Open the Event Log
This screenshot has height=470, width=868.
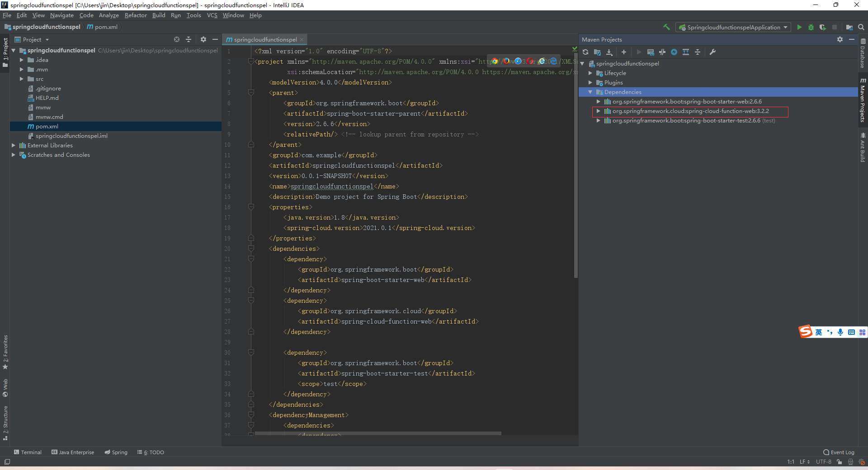[x=839, y=452]
